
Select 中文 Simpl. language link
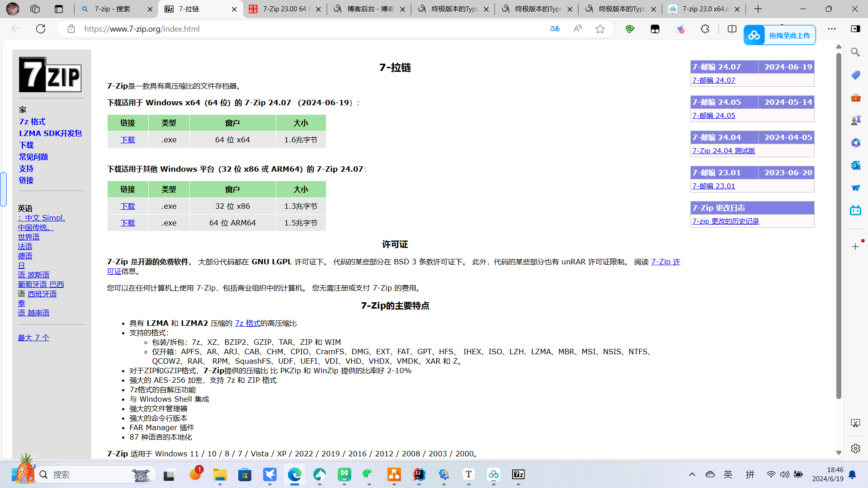[42, 218]
